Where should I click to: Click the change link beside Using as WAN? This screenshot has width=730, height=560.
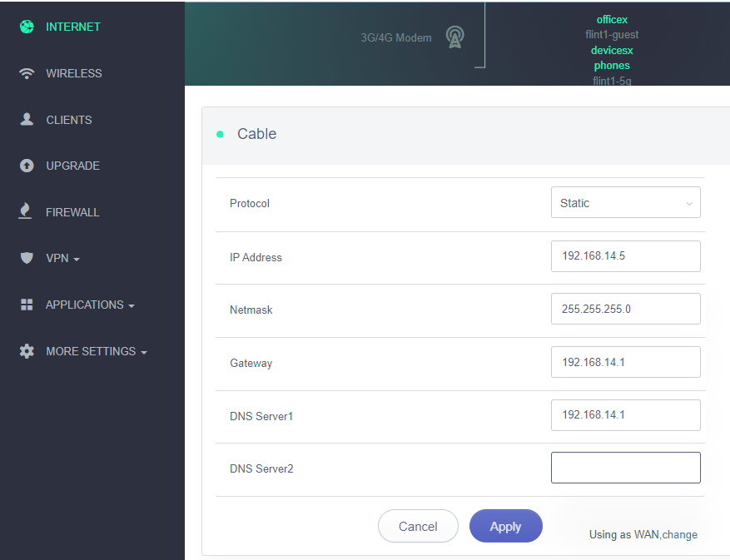point(680,535)
